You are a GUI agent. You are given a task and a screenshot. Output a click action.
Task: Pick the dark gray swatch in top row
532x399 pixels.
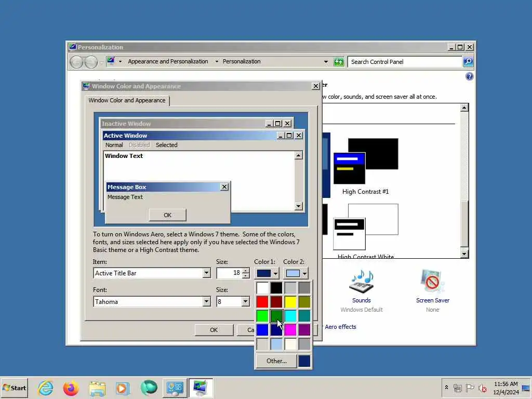pyautogui.click(x=304, y=288)
